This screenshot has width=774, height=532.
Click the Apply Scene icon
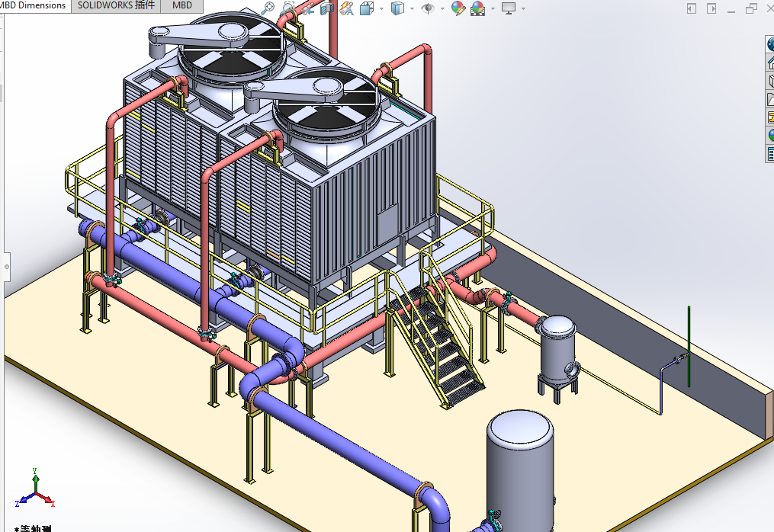(478, 8)
